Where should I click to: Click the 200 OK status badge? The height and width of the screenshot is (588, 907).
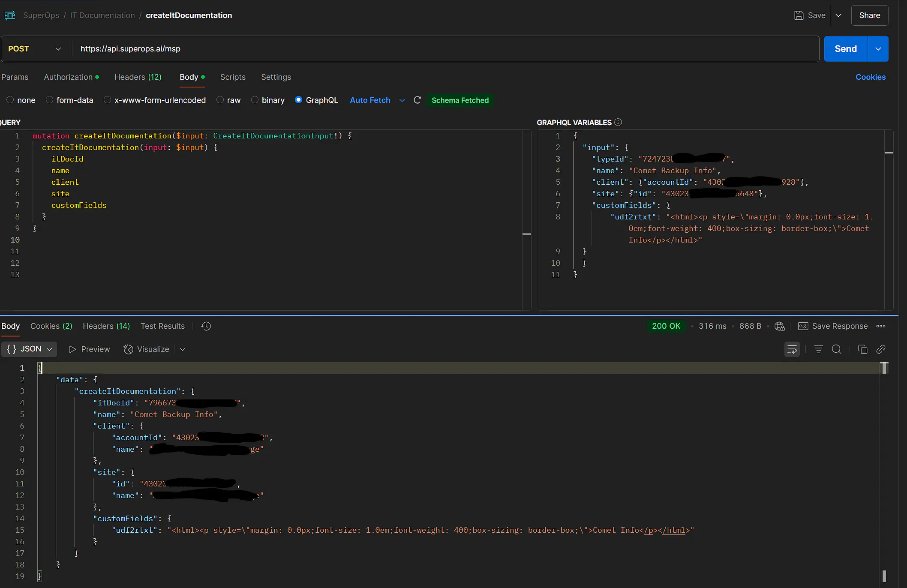(x=666, y=326)
